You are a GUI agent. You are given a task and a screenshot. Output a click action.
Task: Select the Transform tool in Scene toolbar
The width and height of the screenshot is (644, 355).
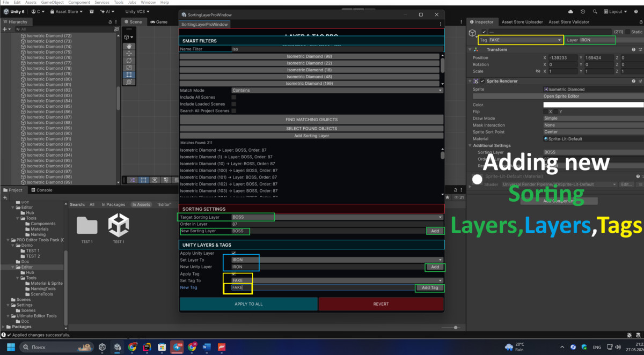pyautogui.click(x=129, y=82)
